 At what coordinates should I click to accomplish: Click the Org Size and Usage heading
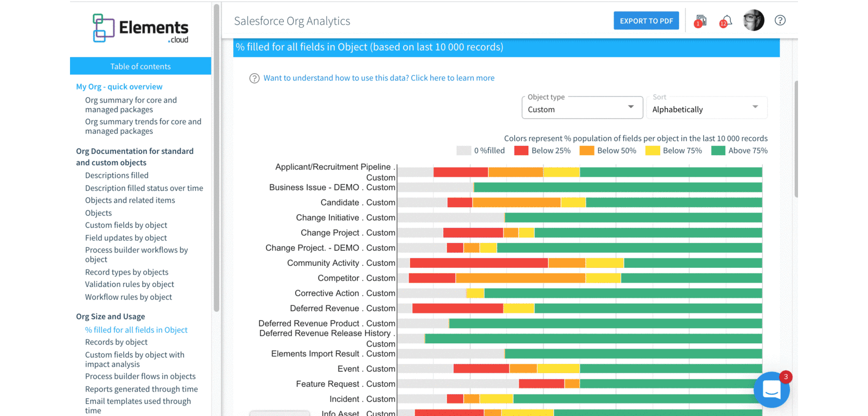[x=110, y=317]
